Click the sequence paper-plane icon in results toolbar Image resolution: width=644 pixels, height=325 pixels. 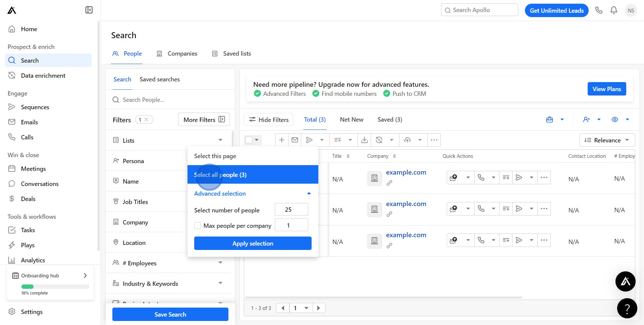pos(309,140)
